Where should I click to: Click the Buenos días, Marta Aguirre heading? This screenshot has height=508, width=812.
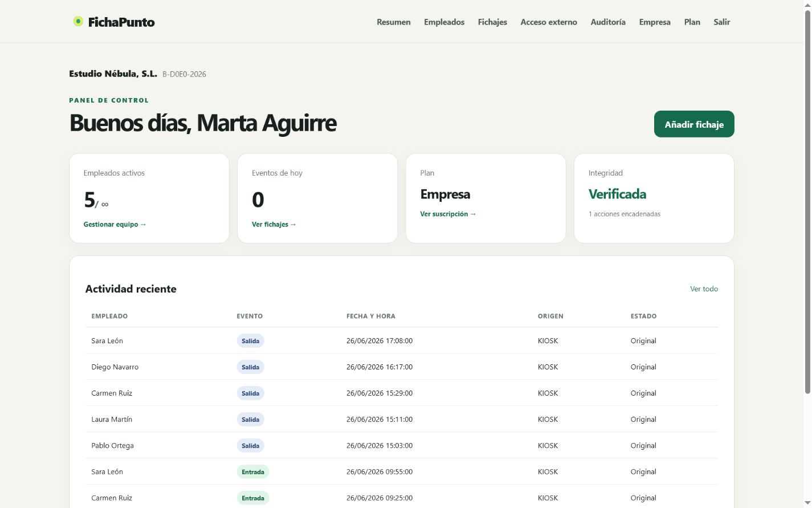[x=203, y=123]
